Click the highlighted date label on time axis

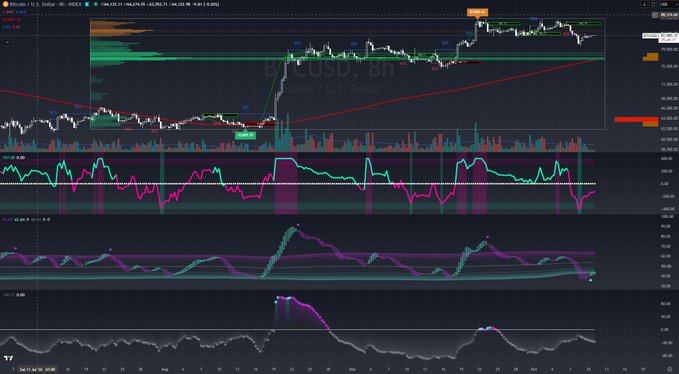click(x=37, y=369)
